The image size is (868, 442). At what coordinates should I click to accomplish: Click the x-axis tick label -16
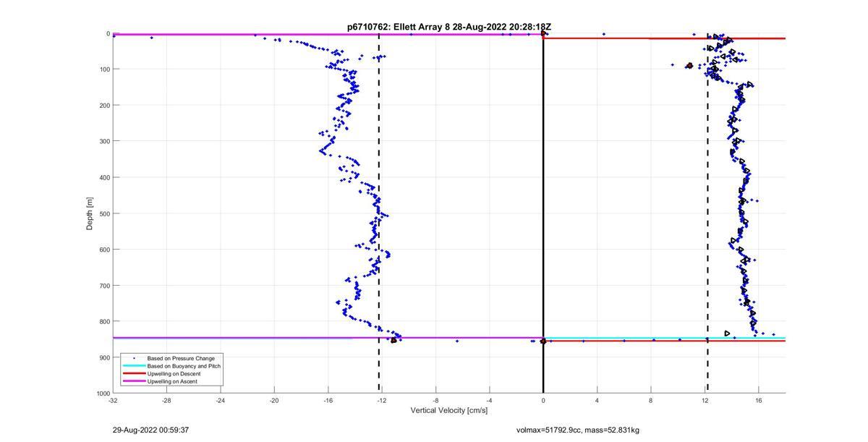click(328, 400)
